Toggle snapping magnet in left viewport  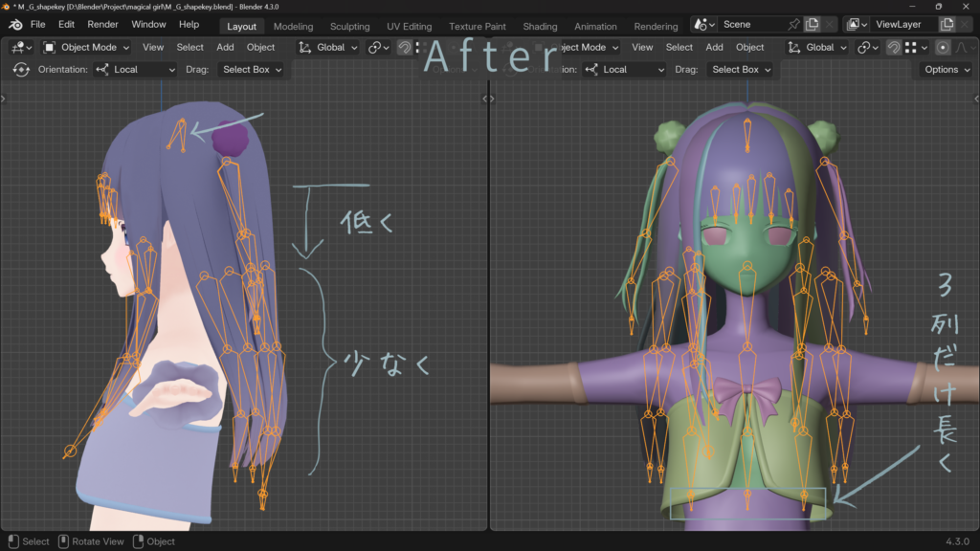405,47
